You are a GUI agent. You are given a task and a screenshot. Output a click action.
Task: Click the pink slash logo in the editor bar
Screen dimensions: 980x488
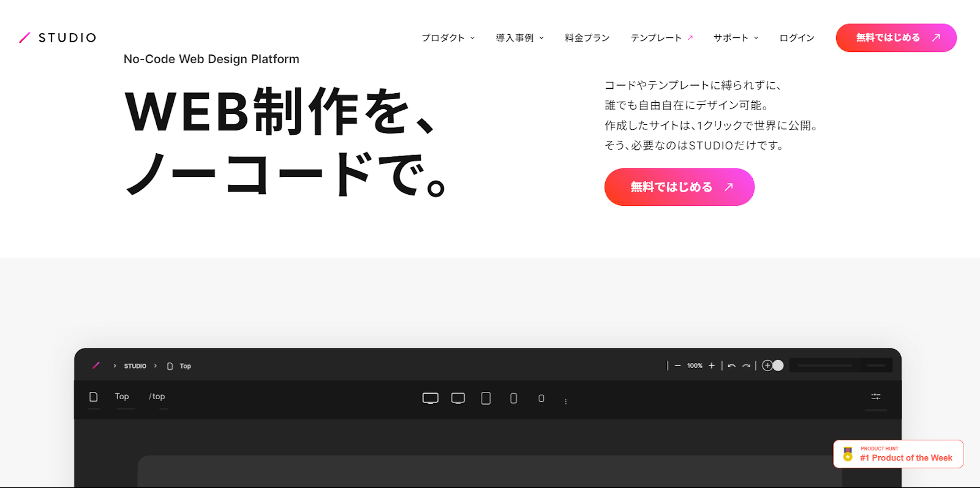(96, 366)
